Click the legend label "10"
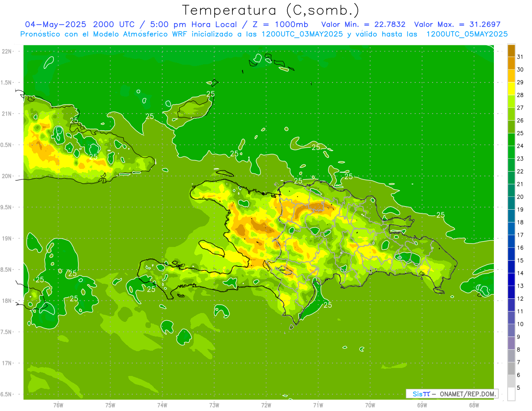This screenshot has height=411, width=532. (x=520, y=324)
